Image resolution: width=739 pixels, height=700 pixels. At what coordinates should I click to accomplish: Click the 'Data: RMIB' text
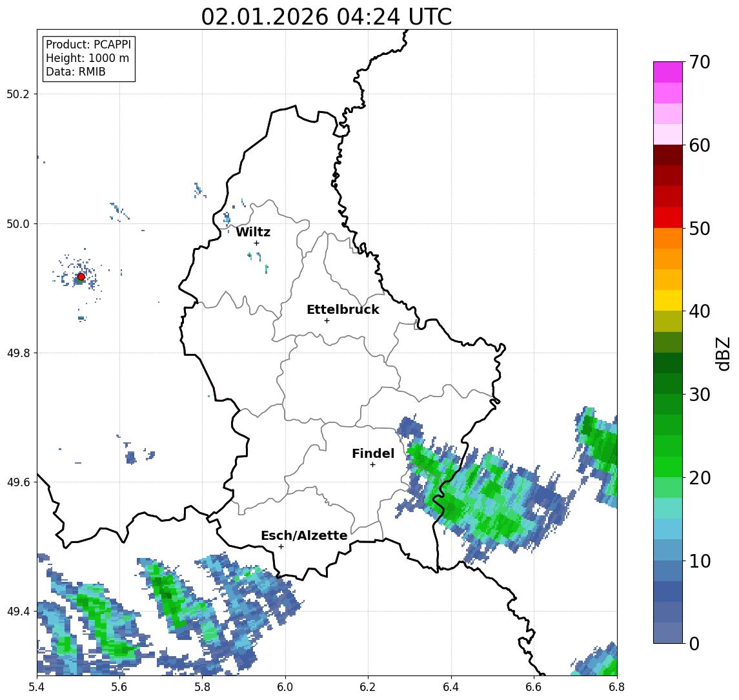click(76, 72)
